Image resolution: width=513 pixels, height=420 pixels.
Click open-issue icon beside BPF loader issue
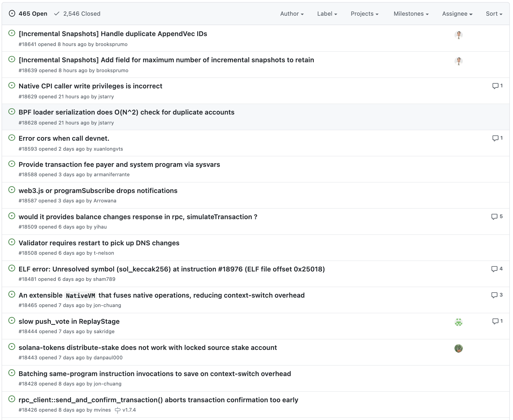coord(12,112)
